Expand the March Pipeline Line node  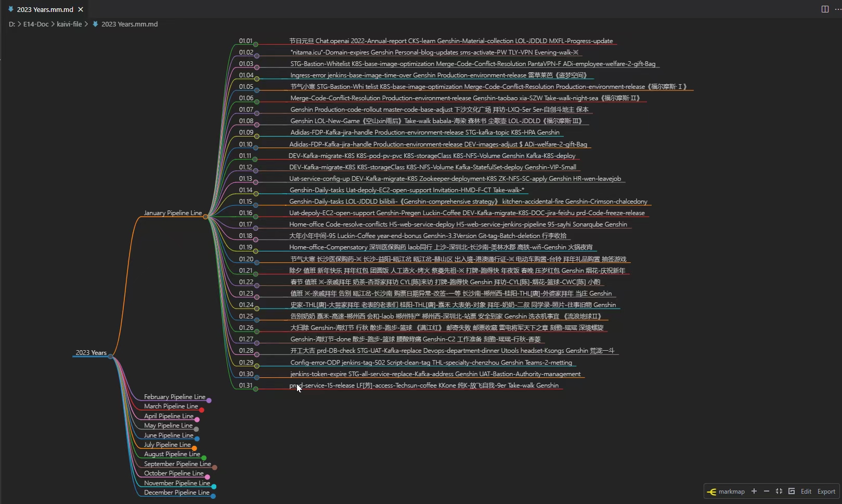point(201,410)
